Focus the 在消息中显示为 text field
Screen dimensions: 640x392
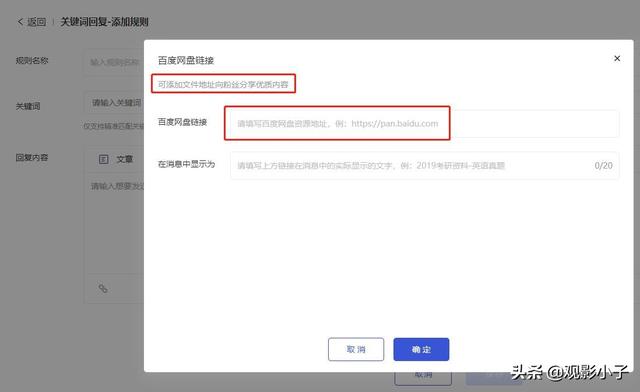(424, 165)
